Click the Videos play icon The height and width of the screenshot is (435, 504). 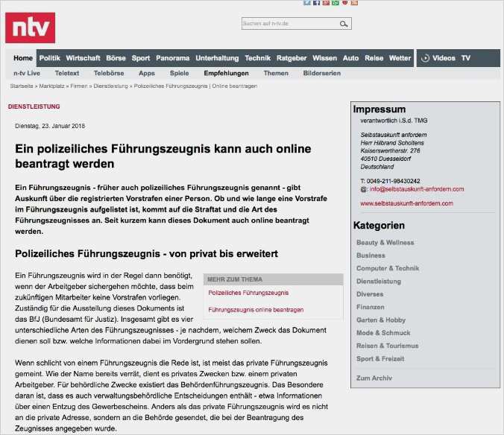click(x=425, y=58)
